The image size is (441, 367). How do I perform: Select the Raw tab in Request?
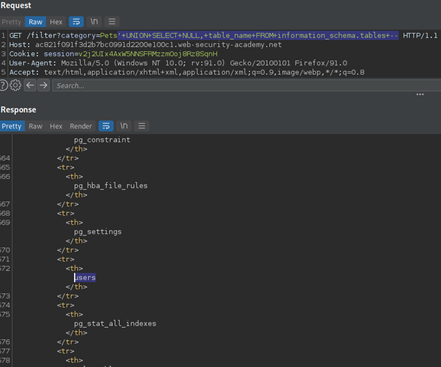[x=35, y=22]
